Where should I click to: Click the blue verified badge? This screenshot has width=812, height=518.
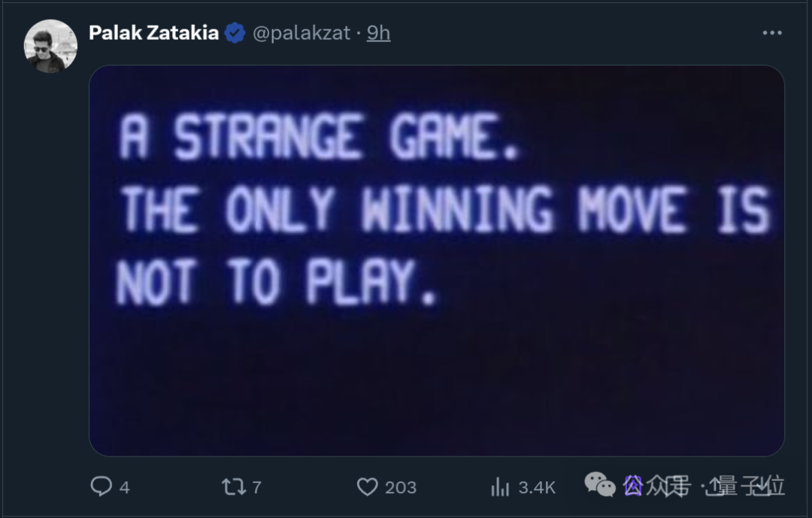235,33
